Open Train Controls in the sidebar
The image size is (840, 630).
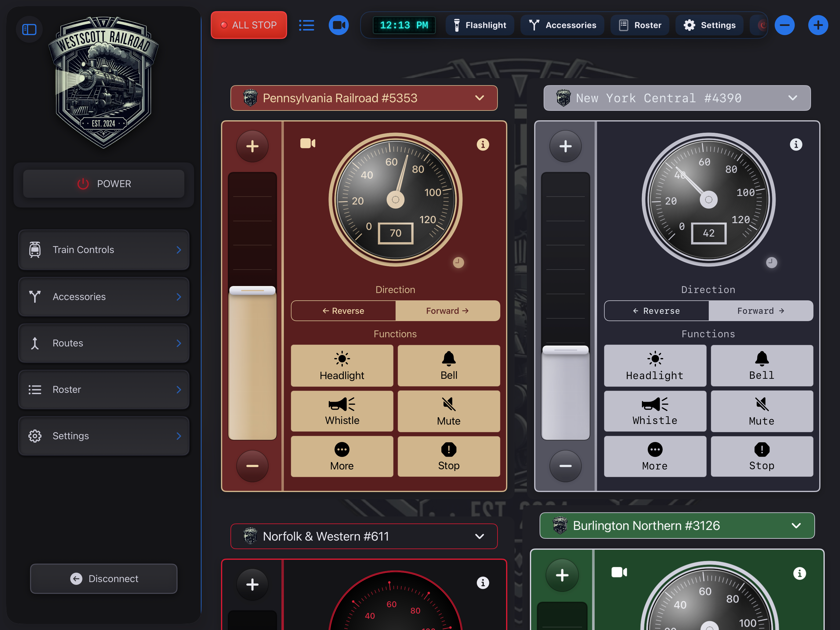pos(104,250)
